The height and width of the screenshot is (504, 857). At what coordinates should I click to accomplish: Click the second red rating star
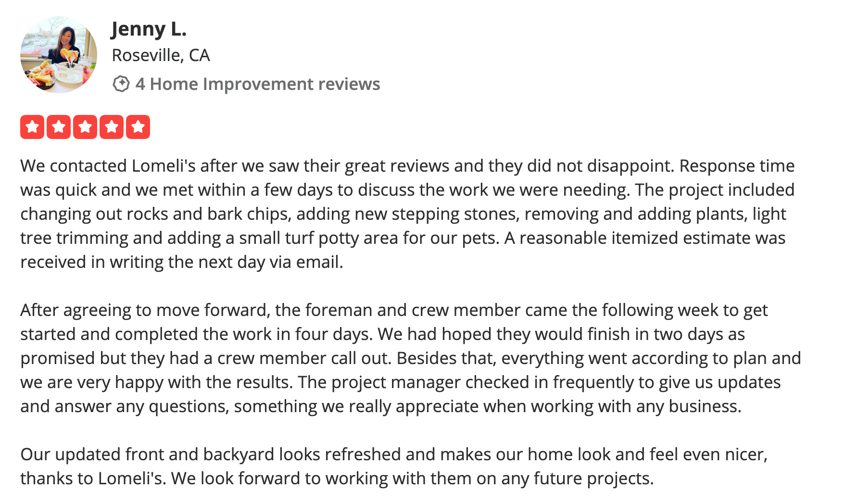pos(59,127)
